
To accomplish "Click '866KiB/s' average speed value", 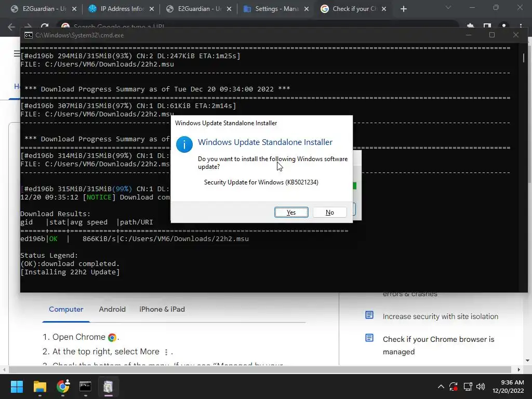I will (x=99, y=239).
